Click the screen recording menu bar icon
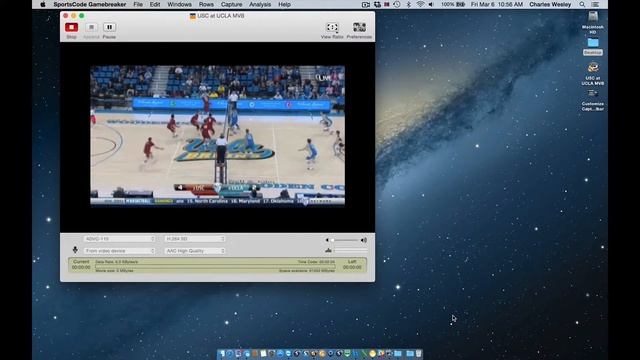The height and width of the screenshot is (360, 640). (x=366, y=4)
